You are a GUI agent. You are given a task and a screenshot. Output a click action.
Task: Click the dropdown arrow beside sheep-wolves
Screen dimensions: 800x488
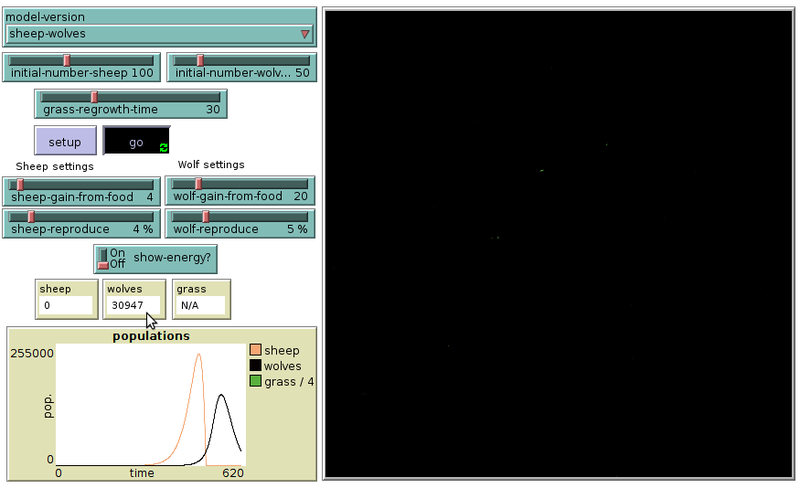click(x=305, y=34)
